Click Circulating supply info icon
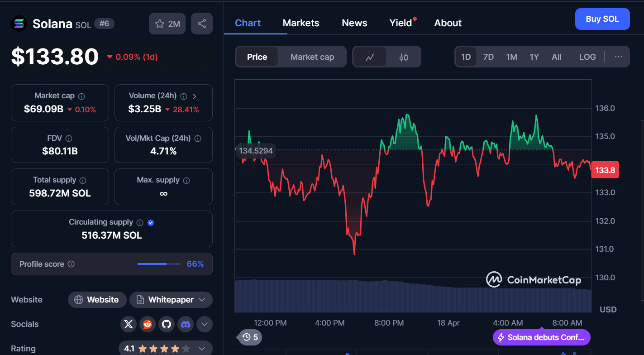 pyautogui.click(x=140, y=222)
